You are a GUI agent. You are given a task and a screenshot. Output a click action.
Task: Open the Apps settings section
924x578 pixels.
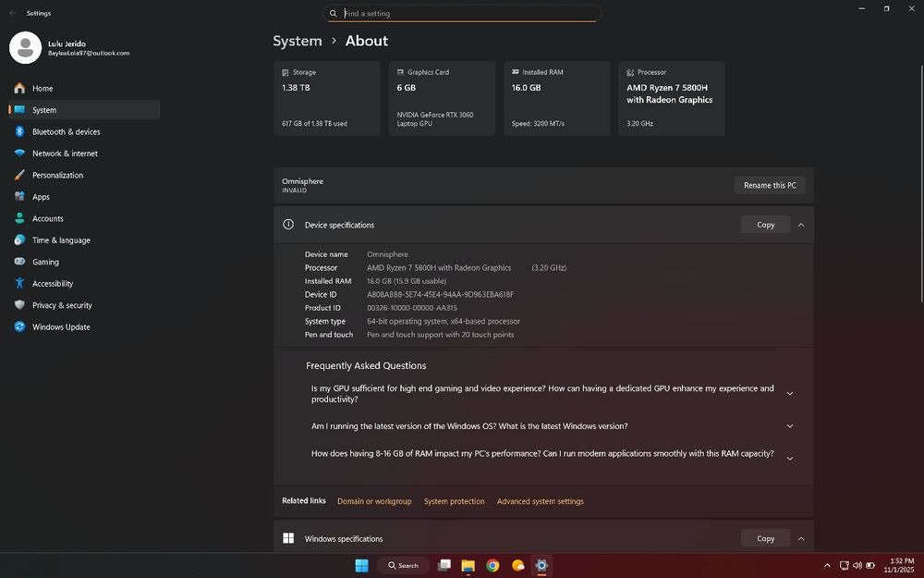pos(84,197)
